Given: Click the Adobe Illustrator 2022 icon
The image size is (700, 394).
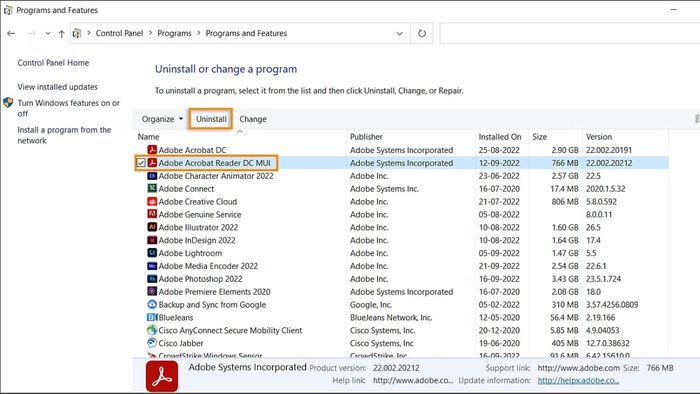Looking at the screenshot, I should (x=152, y=227).
